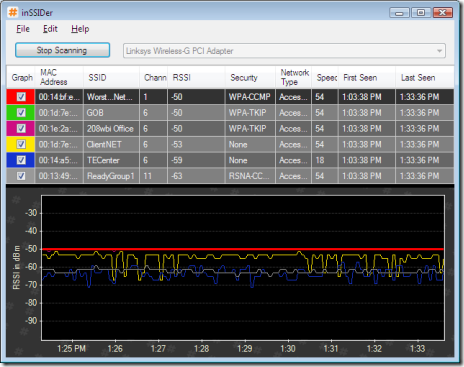
Task: Select the TECenter SSID cell
Action: coord(111,160)
